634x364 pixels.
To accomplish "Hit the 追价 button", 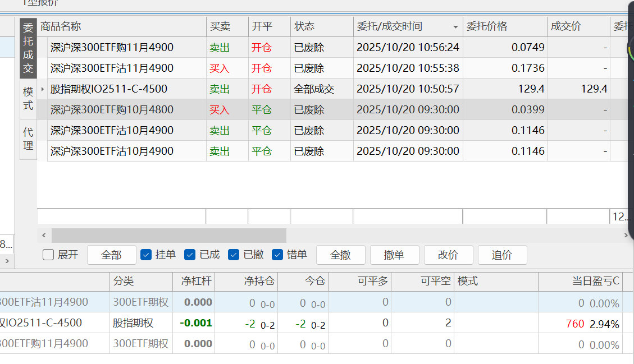I will click(x=502, y=255).
